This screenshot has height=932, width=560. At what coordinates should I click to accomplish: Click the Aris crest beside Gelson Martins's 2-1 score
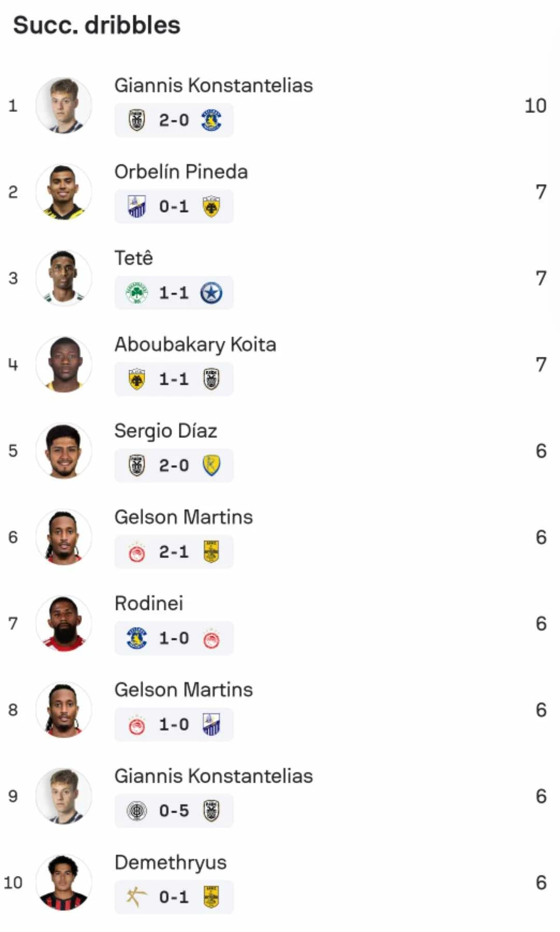coord(211,551)
